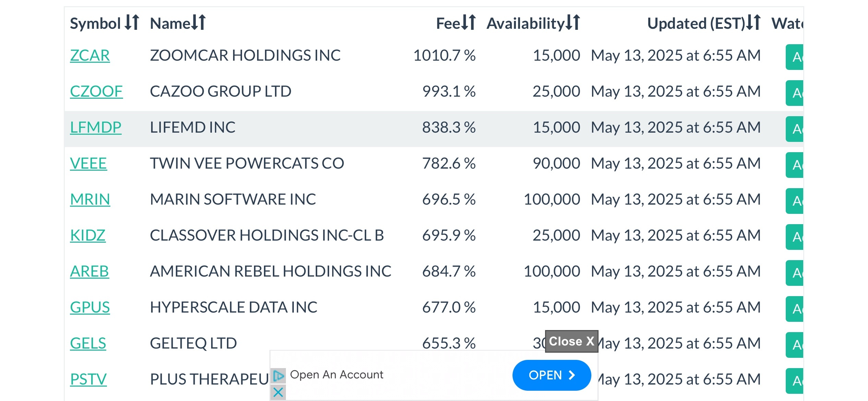This screenshot has width=868, height=401.
Task: Sort table by Availability column arrows
Action: click(x=573, y=23)
